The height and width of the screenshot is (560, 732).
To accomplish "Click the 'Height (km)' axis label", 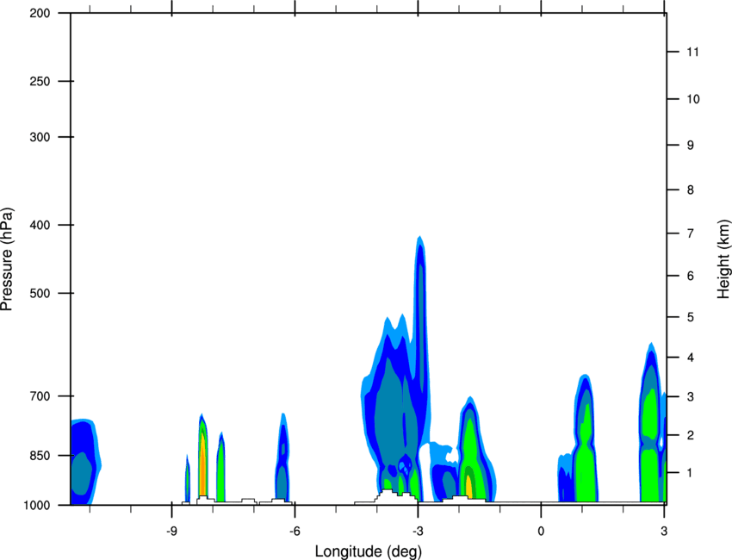I will pyautogui.click(x=723, y=259).
